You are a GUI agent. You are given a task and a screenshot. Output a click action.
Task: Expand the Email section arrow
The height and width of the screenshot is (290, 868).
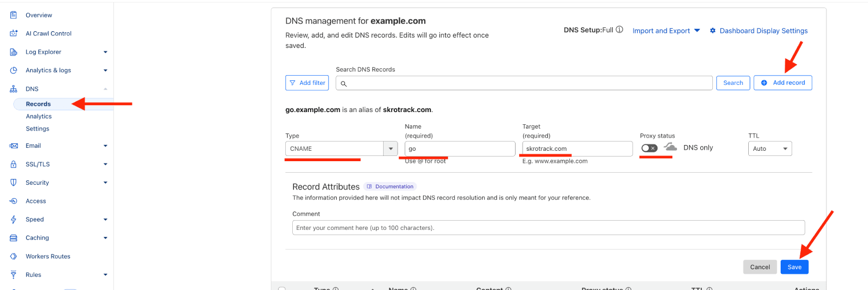coord(105,146)
